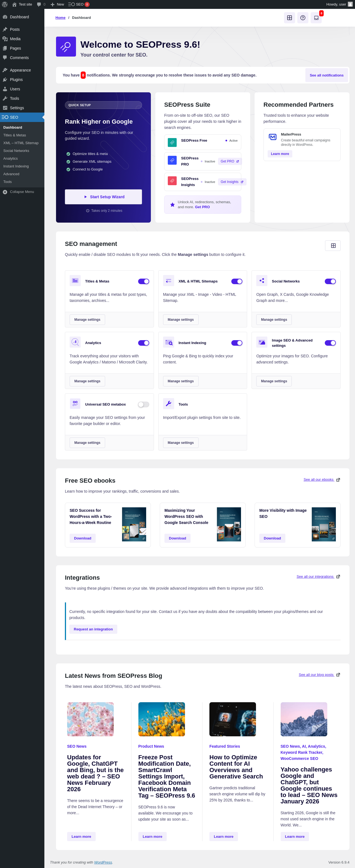
Task: Click See all notifications button
Action: coord(326,75)
